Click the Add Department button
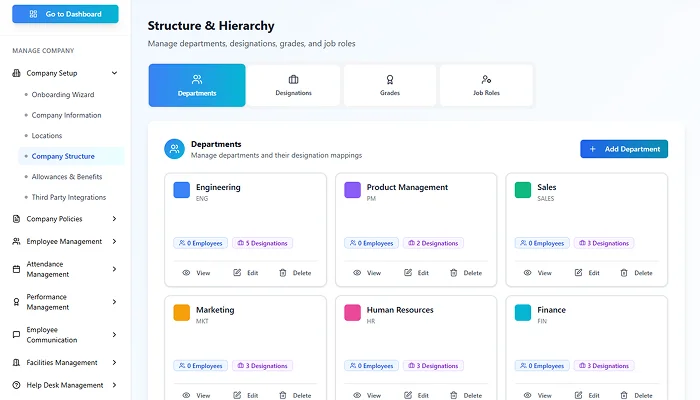This screenshot has height=400, width=700. coord(624,149)
